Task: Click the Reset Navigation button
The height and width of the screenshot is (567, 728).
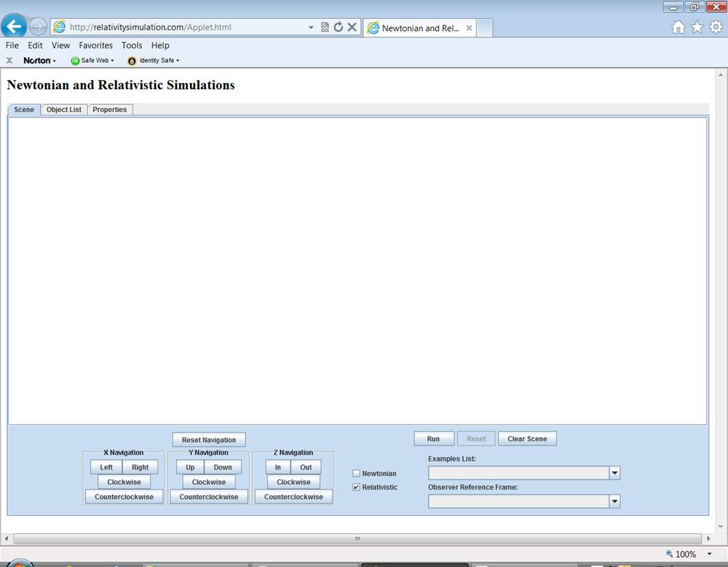Action: tap(209, 440)
